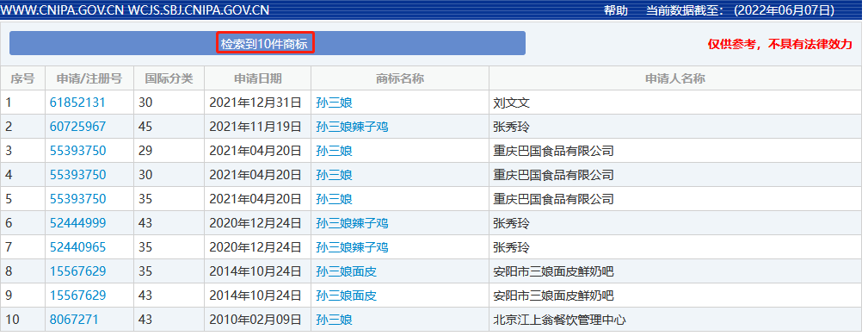Select applicant 张秀玲 in row 6
Viewport: 868px width, 336px height.
coord(512,223)
